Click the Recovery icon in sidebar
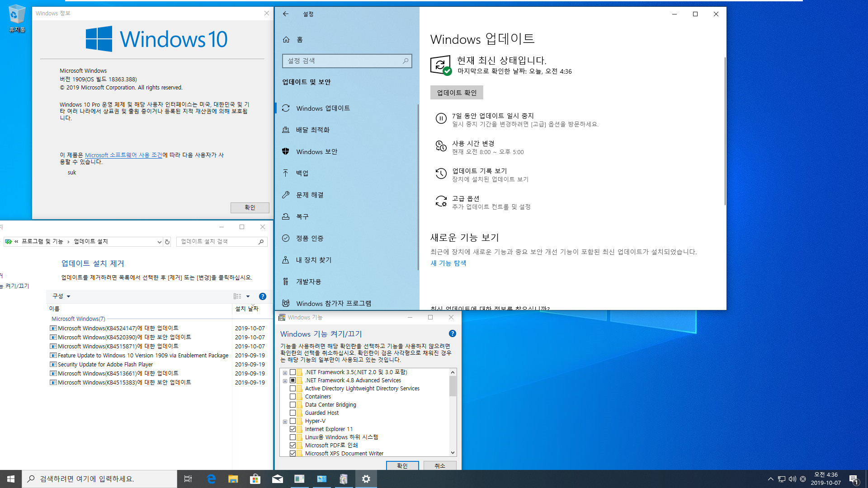This screenshot has height=488, width=868. (286, 216)
